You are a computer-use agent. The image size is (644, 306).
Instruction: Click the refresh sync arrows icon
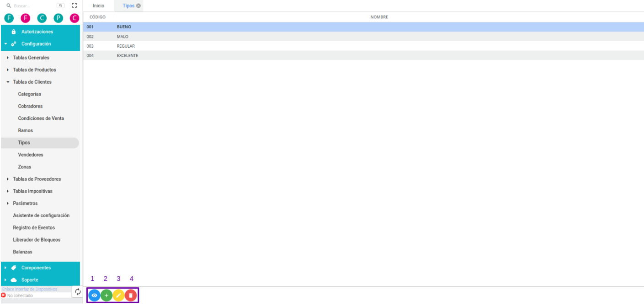point(78,292)
